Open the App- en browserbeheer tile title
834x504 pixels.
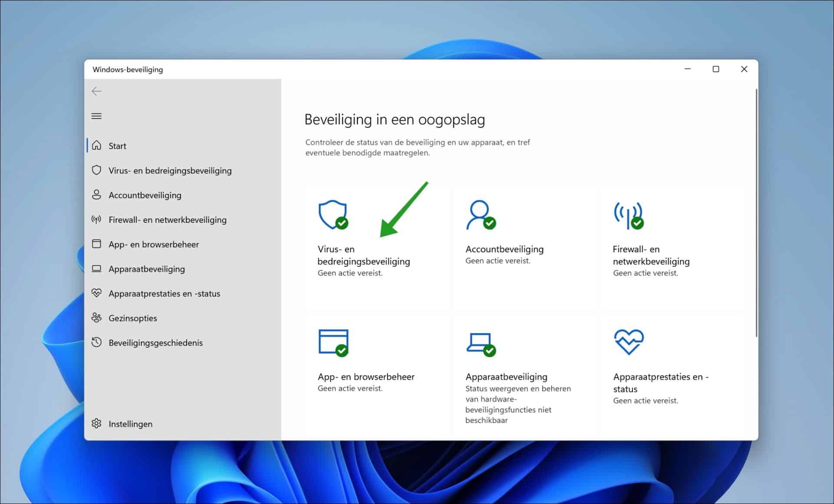366,377
